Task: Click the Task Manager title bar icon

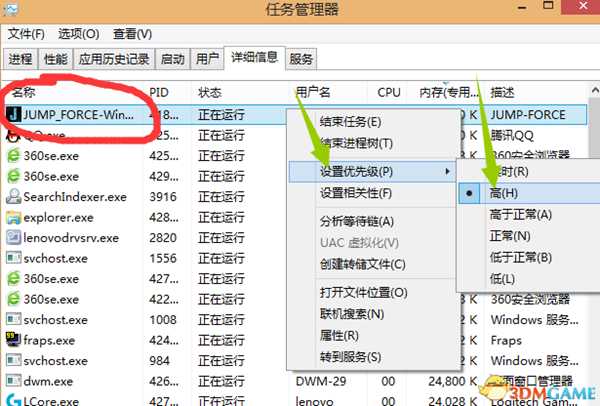Action: coord(12,12)
